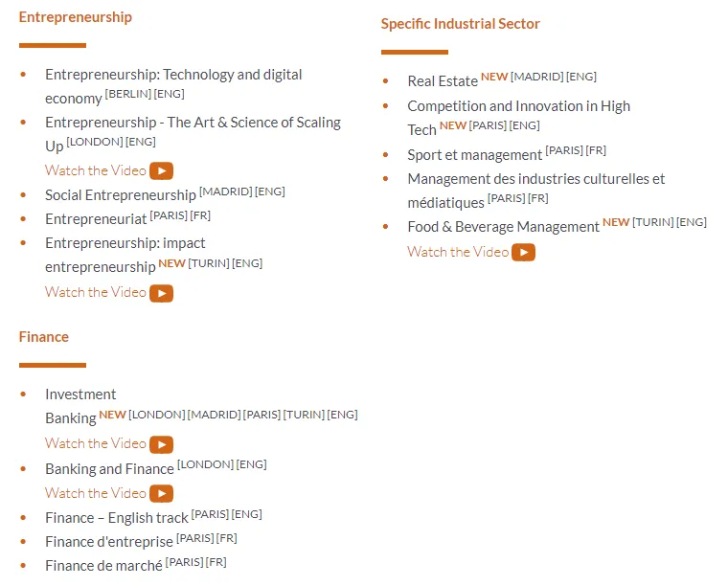Open Finance d'entreprise course

click(x=109, y=542)
